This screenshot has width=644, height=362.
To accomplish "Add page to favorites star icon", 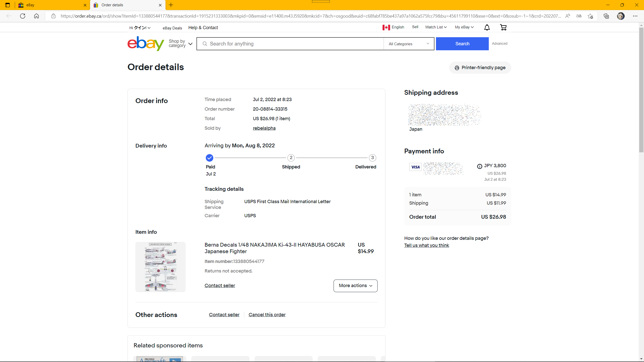I will (590, 16).
